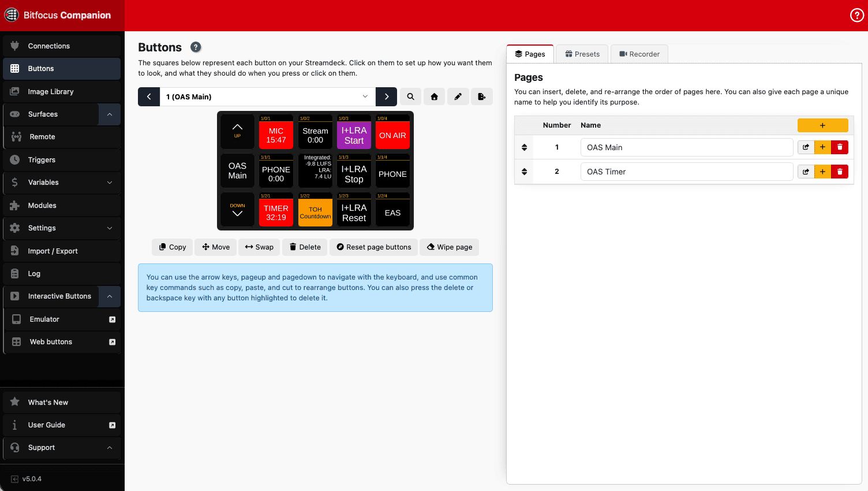Switch to the Presets tab
This screenshot has height=491, width=868.
pos(582,54)
